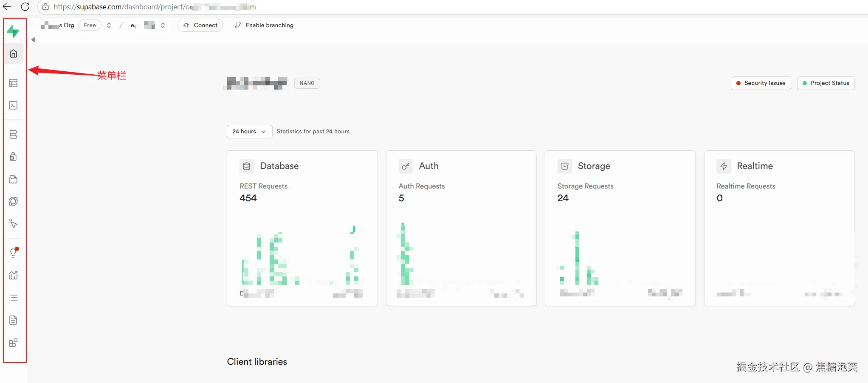Open Advisors lightbulb icon

13,253
